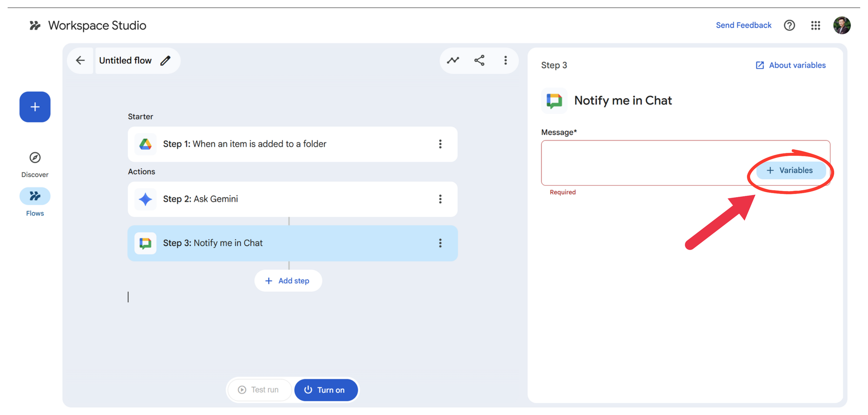This screenshot has width=868, height=415.
Task: Select Step 3: Notify me in Chat card
Action: tap(293, 243)
